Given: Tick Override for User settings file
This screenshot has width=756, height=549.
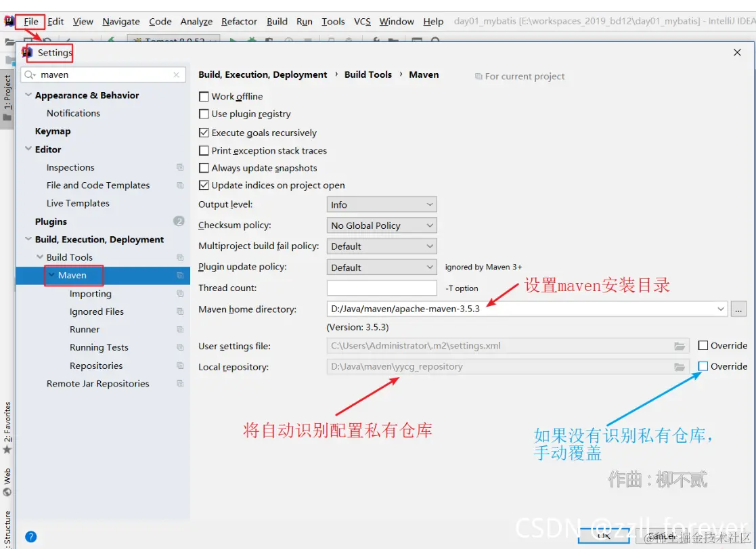Looking at the screenshot, I should pyautogui.click(x=703, y=345).
